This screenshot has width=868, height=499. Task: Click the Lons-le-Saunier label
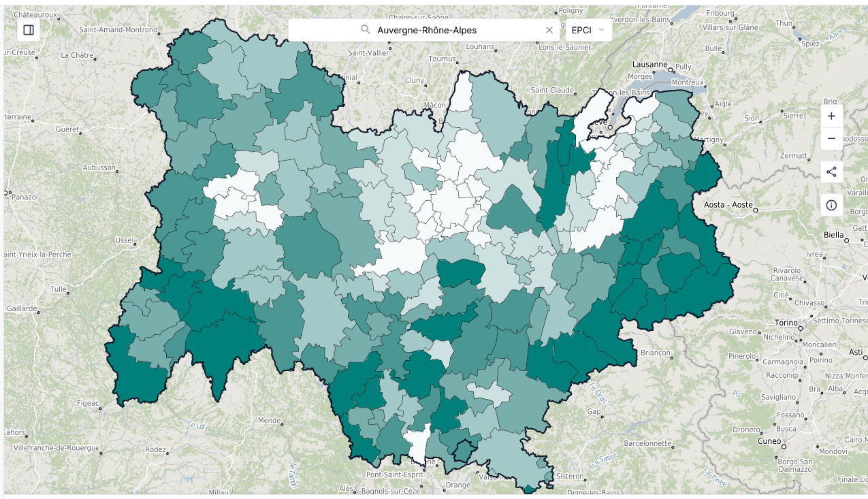566,47
